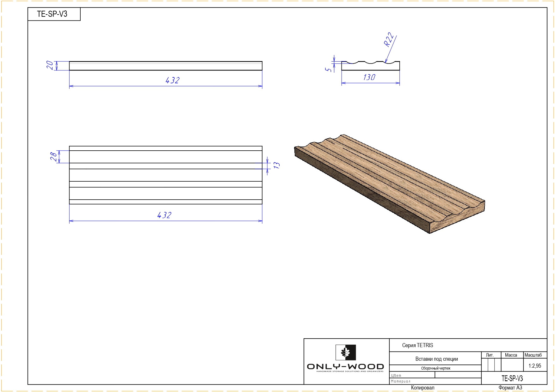Image resolution: width=555 pixels, height=392 pixels.
Task: Select the 130 width dimension
Action: (x=369, y=77)
